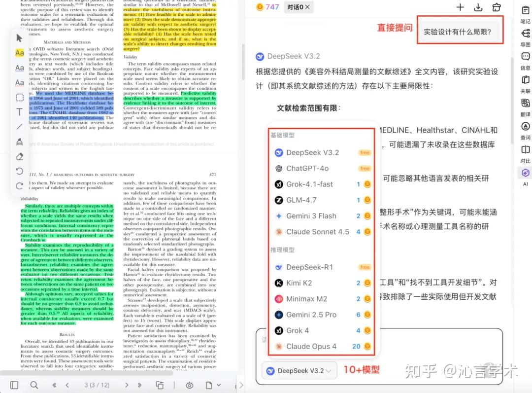Select Gemini 3 Flash model

pyautogui.click(x=322, y=215)
